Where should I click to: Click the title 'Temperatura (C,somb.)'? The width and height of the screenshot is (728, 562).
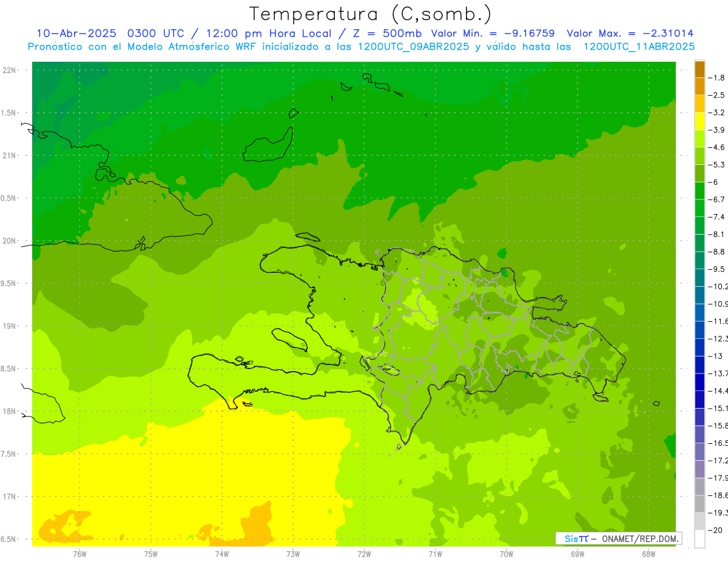(371, 14)
